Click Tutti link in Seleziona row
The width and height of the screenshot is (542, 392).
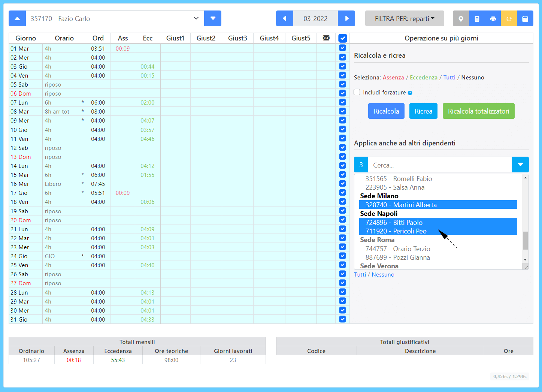[x=449, y=77]
